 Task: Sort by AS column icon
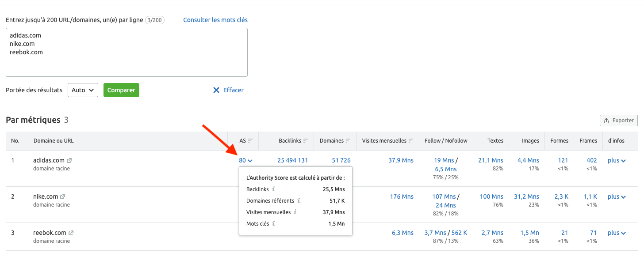click(x=250, y=141)
